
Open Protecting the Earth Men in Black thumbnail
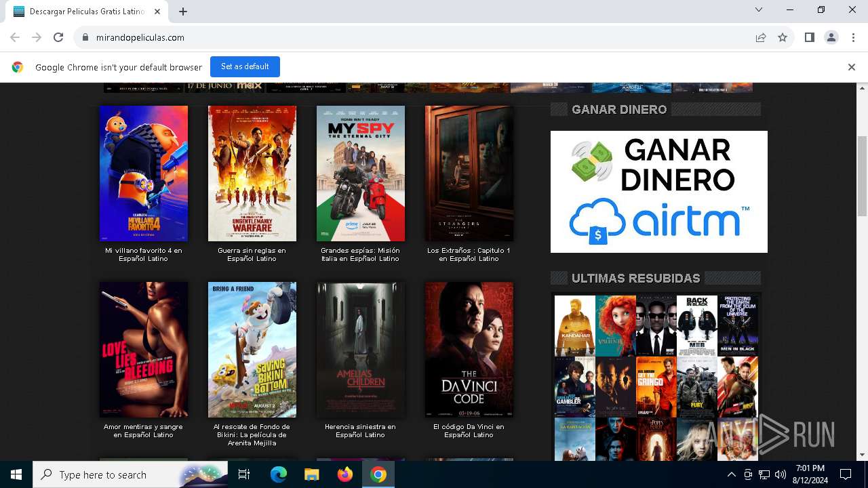pos(738,326)
